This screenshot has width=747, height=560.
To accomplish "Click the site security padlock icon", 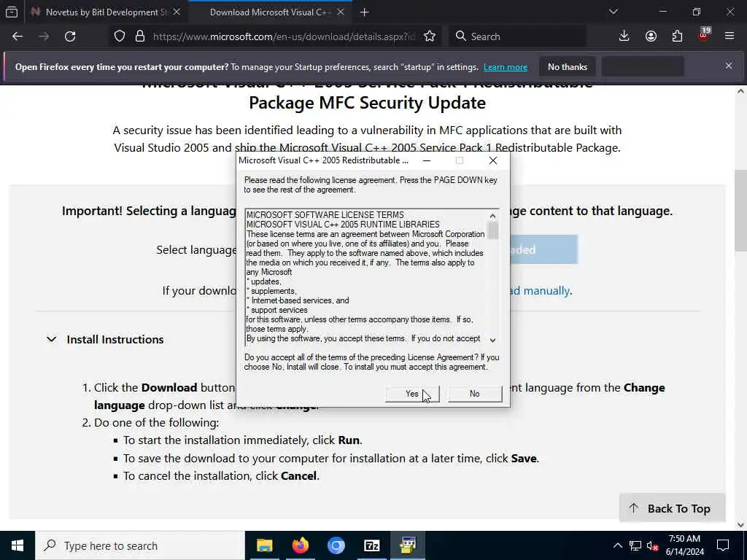I will (140, 36).
